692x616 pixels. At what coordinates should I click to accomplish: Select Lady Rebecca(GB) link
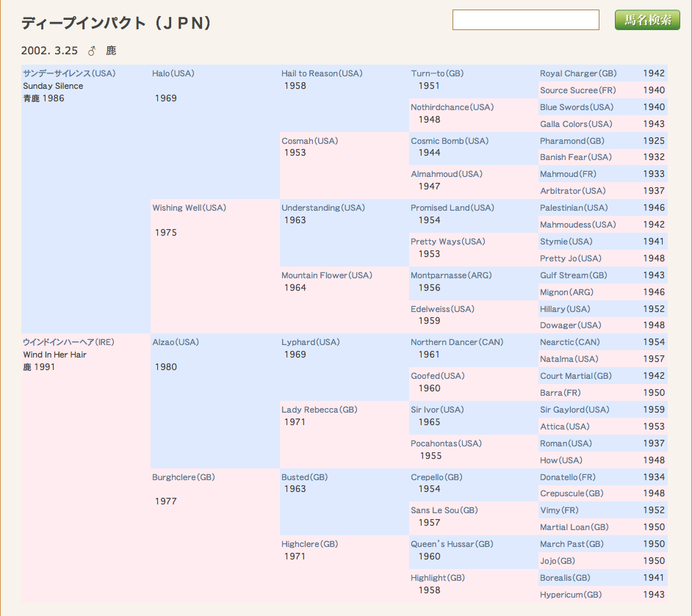(319, 410)
